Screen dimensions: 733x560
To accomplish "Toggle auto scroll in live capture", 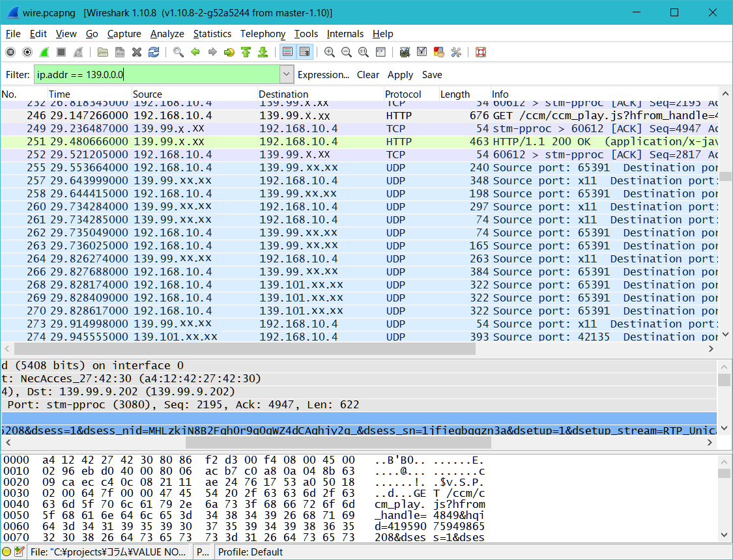I will [x=305, y=52].
